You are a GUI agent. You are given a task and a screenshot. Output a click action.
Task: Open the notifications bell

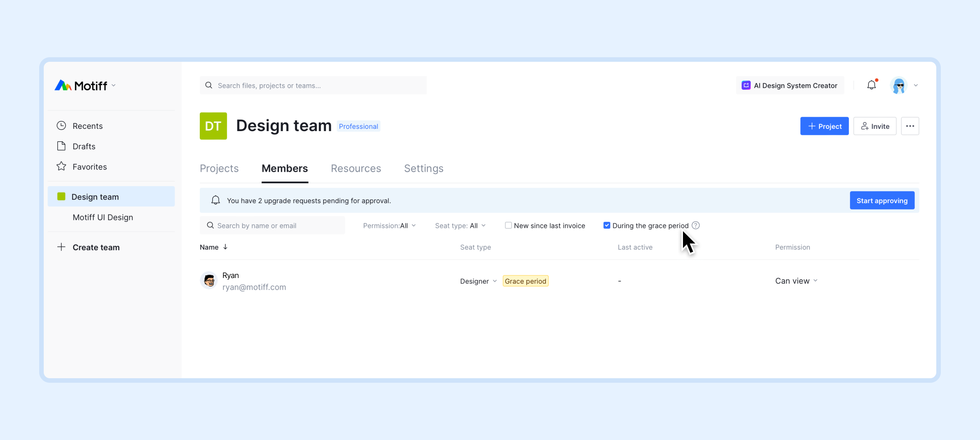point(871,85)
